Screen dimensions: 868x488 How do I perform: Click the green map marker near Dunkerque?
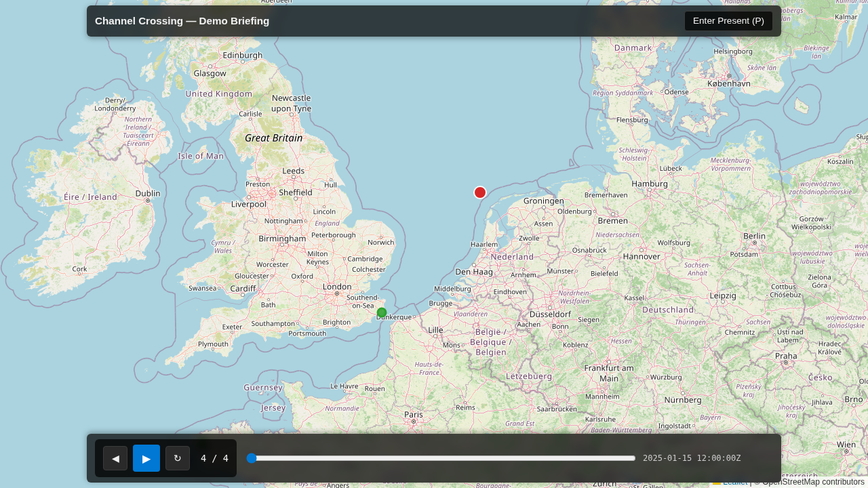382,312
